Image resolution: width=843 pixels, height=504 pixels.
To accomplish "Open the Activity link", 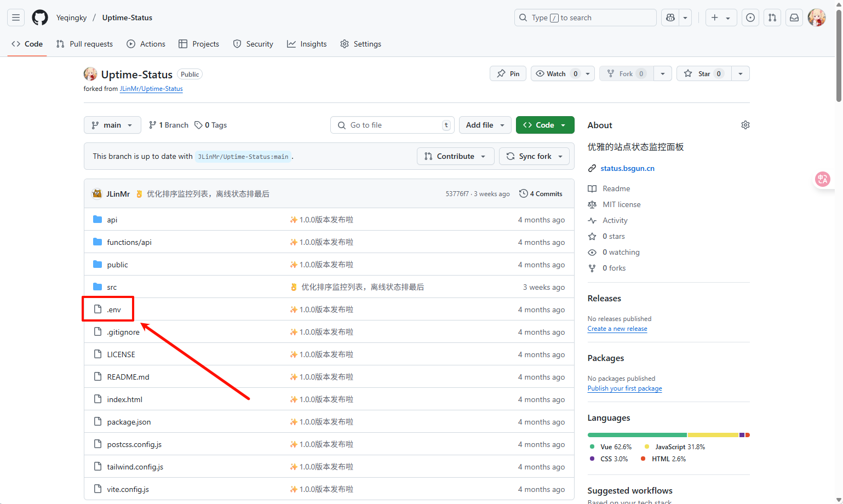I will coord(615,220).
